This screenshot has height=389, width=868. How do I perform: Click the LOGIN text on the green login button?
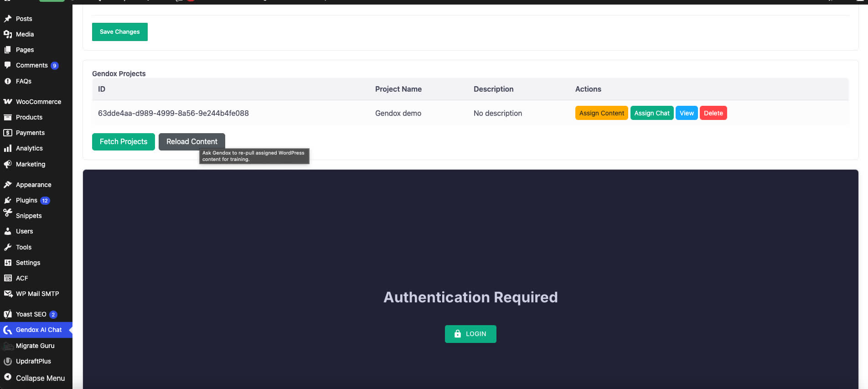pos(476,334)
